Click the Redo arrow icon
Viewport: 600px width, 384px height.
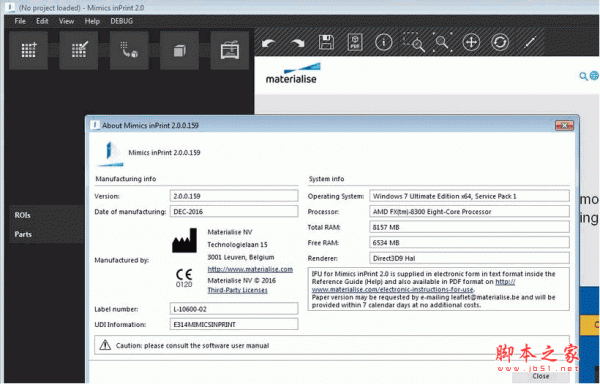[297, 43]
